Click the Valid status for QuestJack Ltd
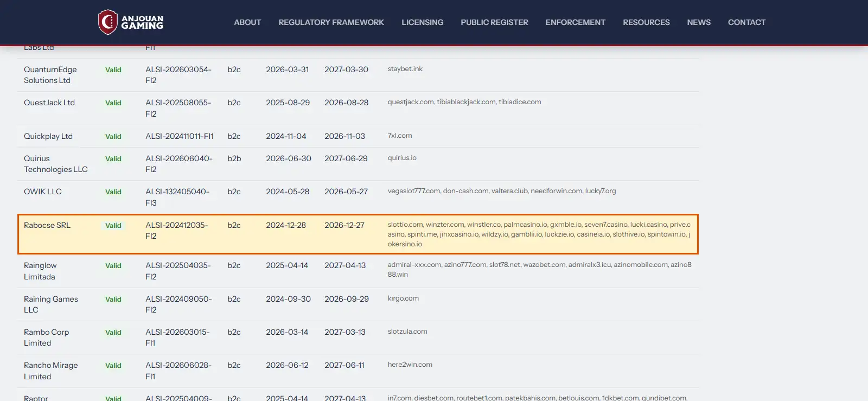This screenshot has width=868, height=401. click(113, 103)
